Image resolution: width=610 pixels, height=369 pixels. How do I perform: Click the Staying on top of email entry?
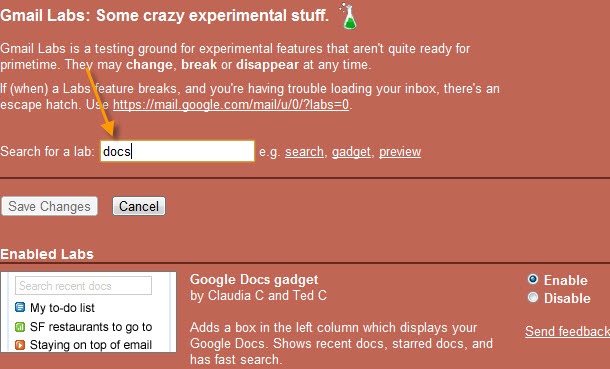tap(91, 345)
